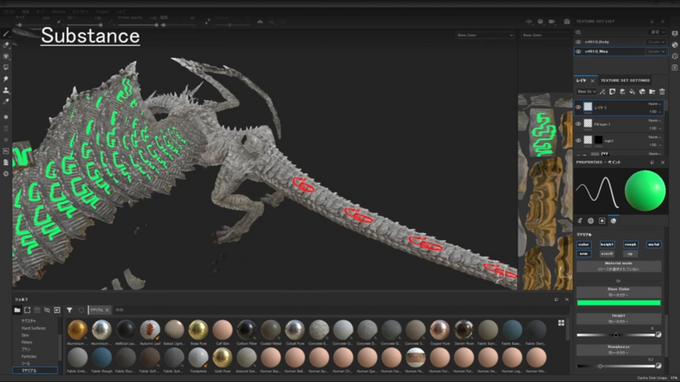Add a new fill layer bucket icon
680x382 pixels.
632,91
